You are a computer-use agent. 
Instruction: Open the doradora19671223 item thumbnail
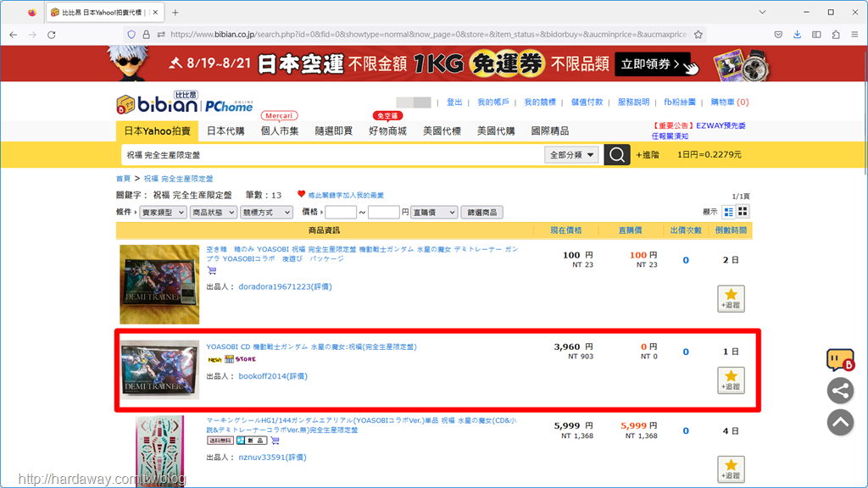click(159, 285)
